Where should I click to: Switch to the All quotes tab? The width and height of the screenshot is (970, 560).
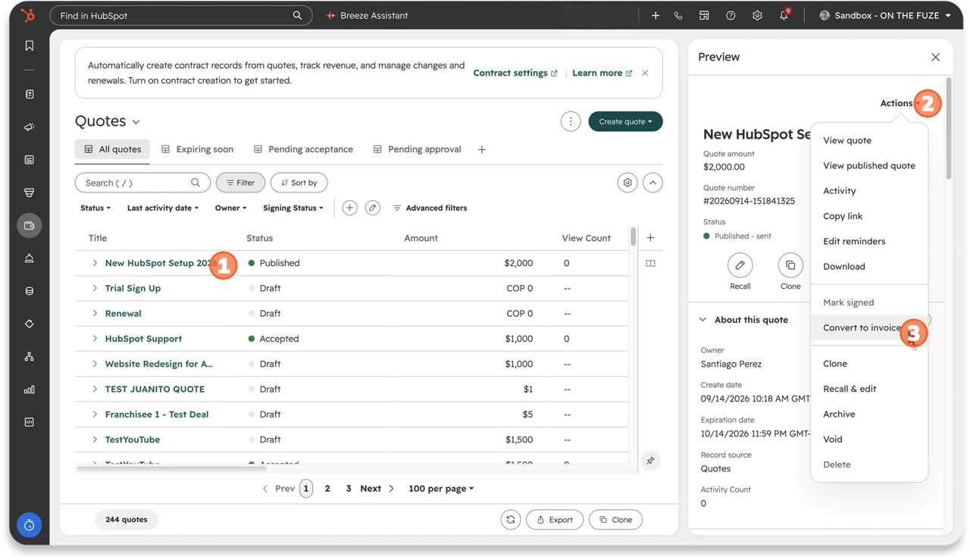[112, 149]
